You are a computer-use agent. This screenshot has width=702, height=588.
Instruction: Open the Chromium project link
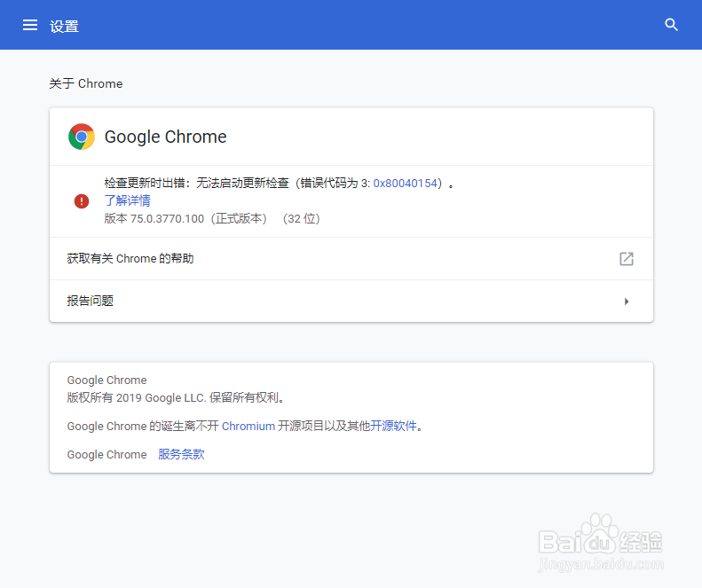(x=248, y=426)
